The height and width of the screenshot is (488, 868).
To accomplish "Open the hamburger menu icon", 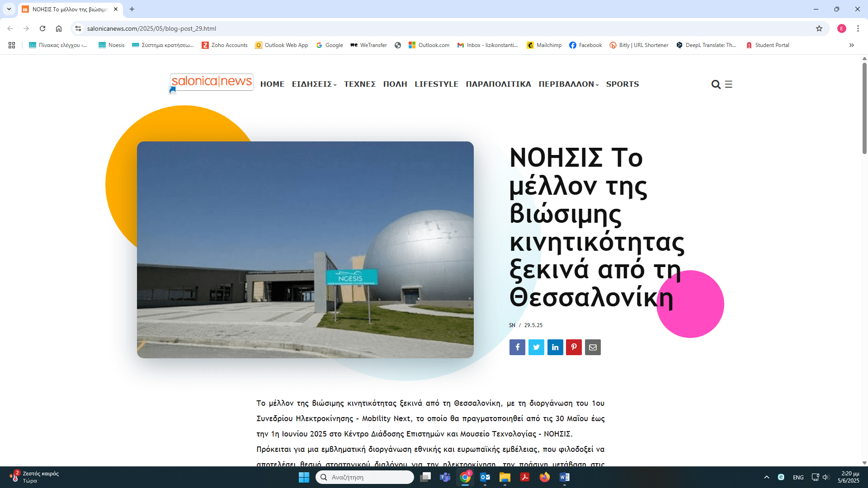I will (x=729, y=84).
